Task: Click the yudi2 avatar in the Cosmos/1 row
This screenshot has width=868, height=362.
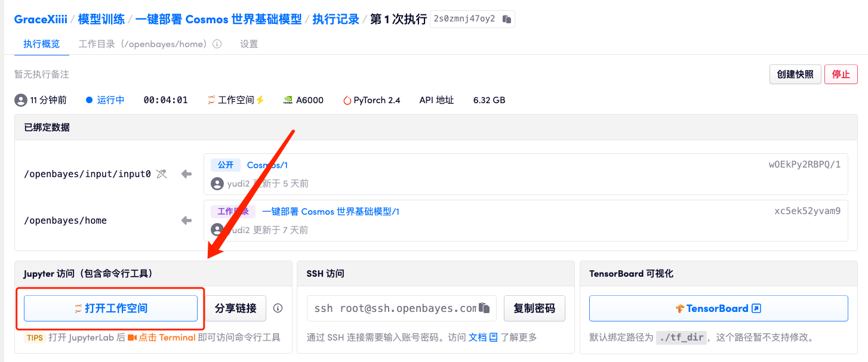Action: pos(217,184)
